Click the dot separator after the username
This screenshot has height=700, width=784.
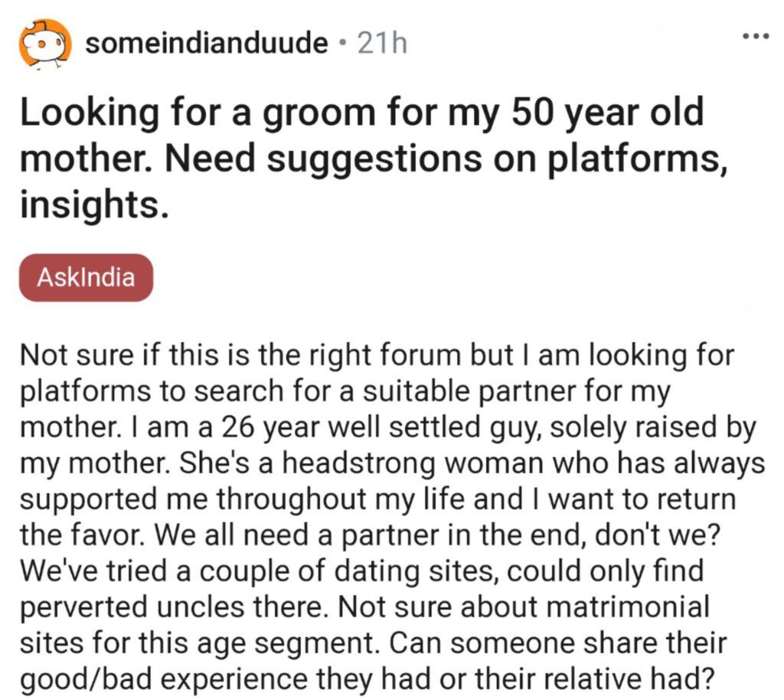342,44
